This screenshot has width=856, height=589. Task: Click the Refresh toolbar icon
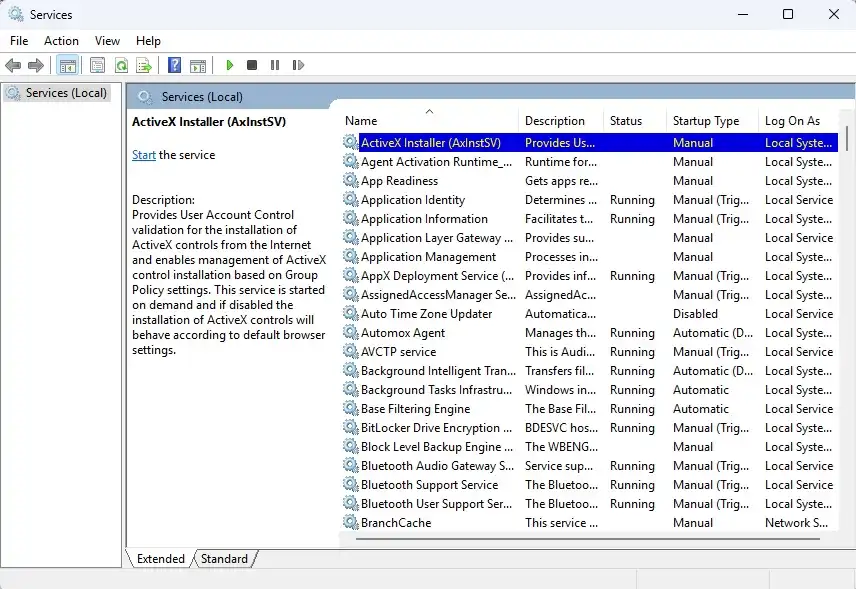tap(121, 65)
